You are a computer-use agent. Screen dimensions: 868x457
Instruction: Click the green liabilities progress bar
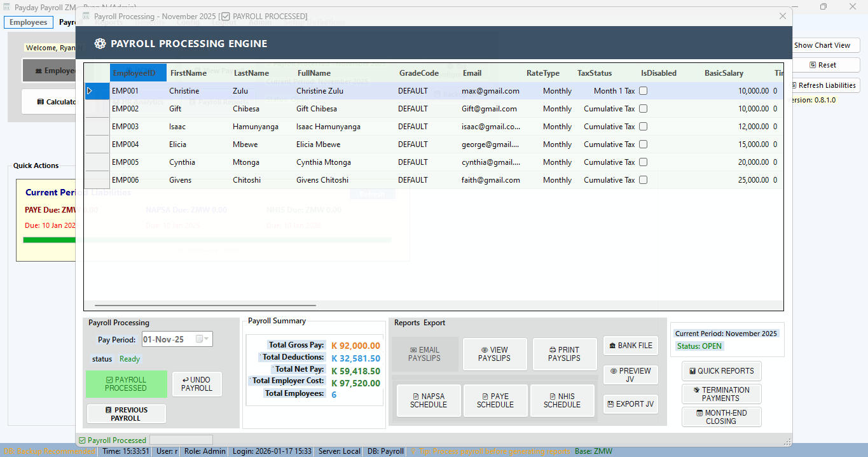49,240
